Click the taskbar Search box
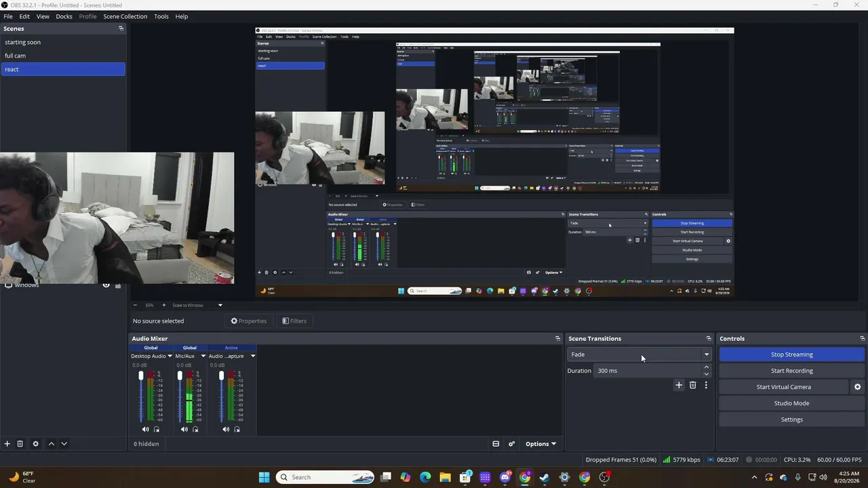The image size is (868, 488). coord(325,477)
